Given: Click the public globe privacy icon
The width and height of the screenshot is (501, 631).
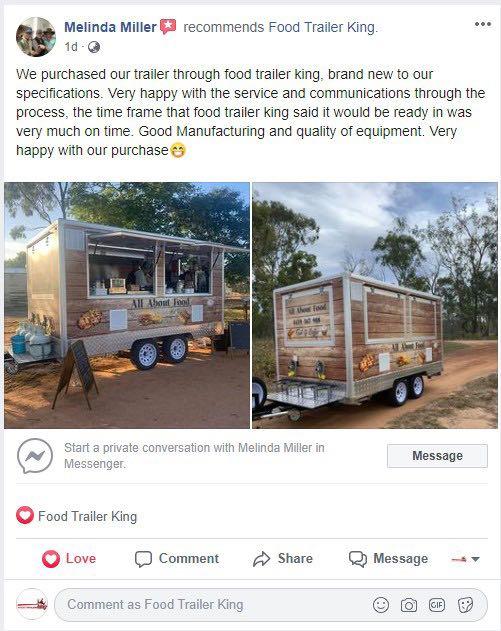Looking at the screenshot, I should 94,47.
